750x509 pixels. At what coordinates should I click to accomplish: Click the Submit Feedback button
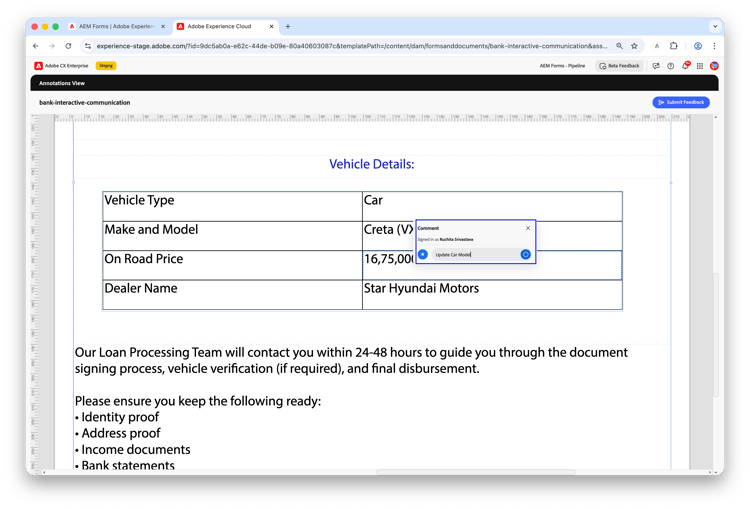coord(681,102)
